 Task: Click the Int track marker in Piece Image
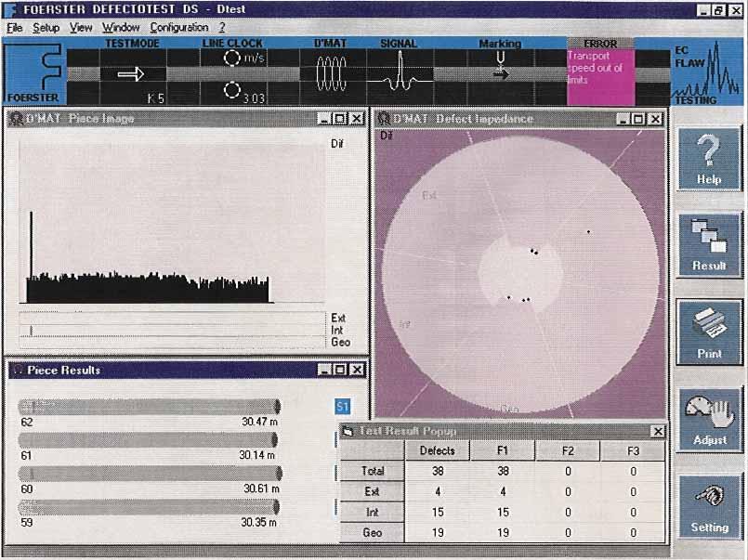pyautogui.click(x=31, y=331)
